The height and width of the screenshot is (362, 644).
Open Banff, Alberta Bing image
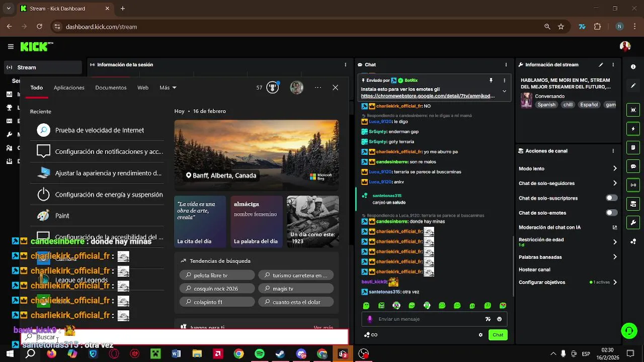coord(257,154)
